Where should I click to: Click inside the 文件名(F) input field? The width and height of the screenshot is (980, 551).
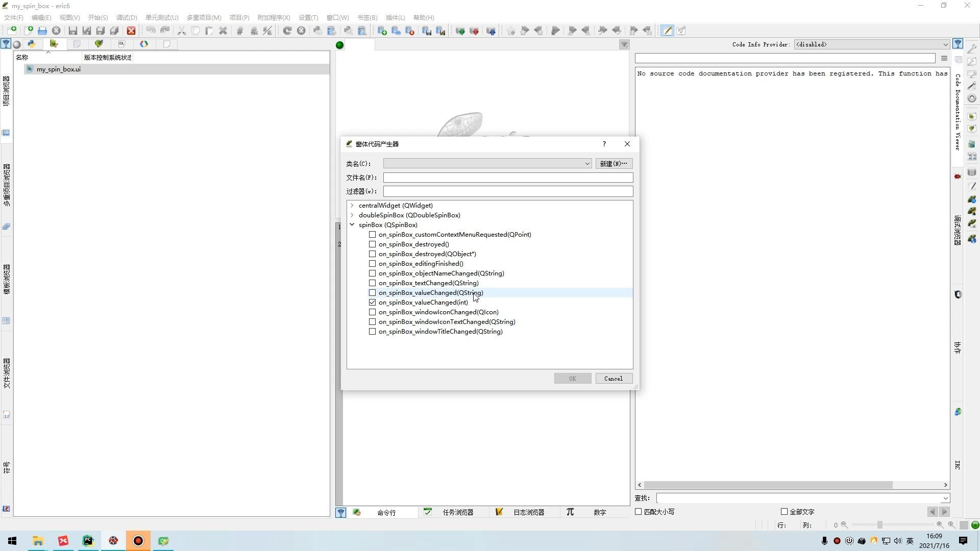508,177
